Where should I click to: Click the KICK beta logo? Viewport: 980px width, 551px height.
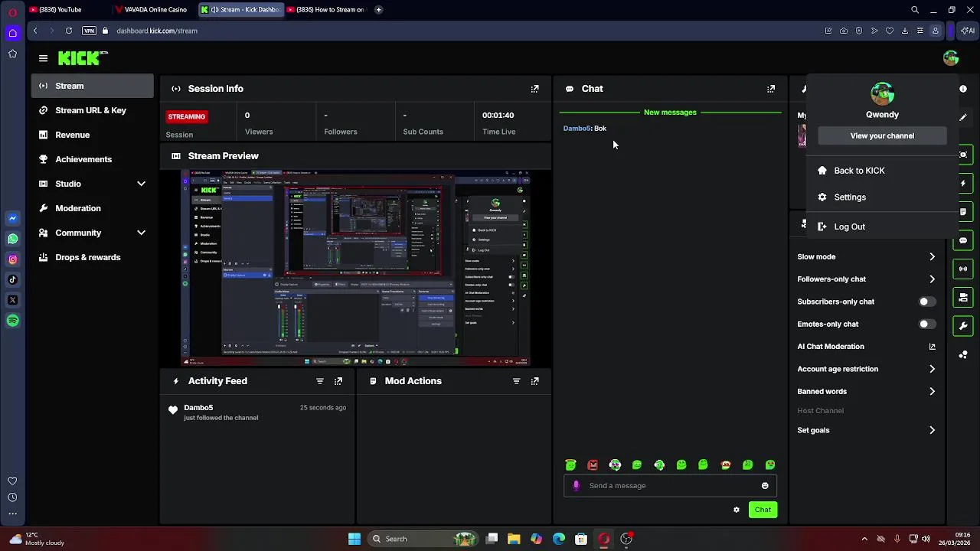[83, 58]
